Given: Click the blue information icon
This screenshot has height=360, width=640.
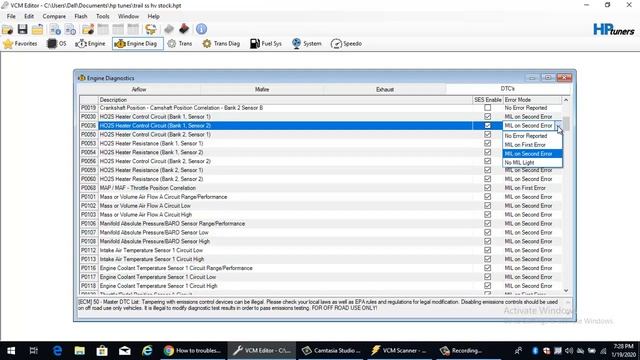Looking at the screenshot, I should 201,29.
